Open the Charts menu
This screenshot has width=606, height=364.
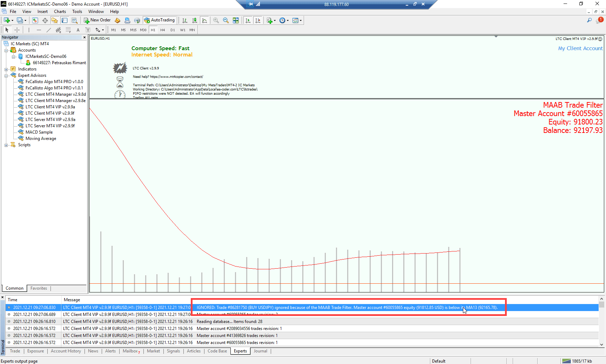60,12
